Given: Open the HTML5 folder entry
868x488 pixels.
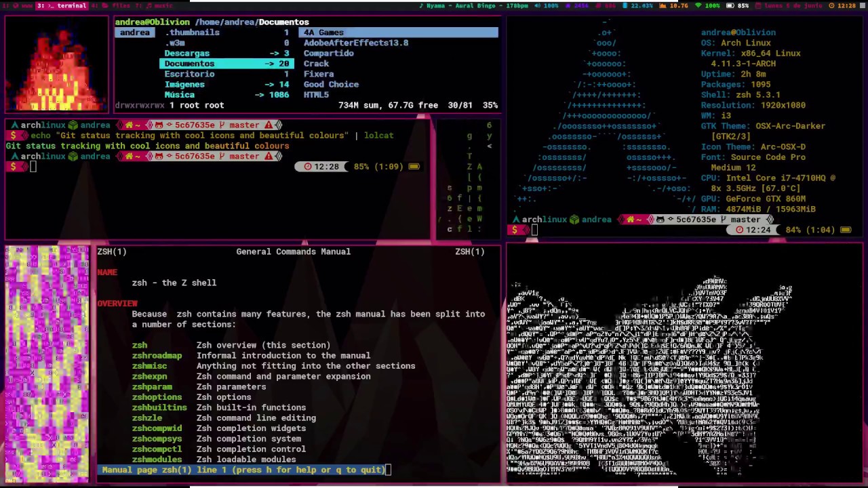Looking at the screenshot, I should point(316,95).
